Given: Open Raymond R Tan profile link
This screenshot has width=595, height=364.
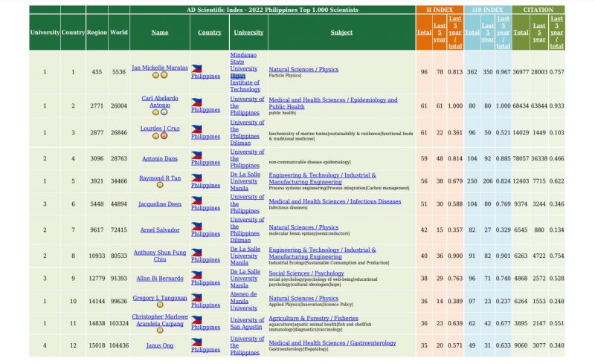Looking at the screenshot, I should point(160,178).
